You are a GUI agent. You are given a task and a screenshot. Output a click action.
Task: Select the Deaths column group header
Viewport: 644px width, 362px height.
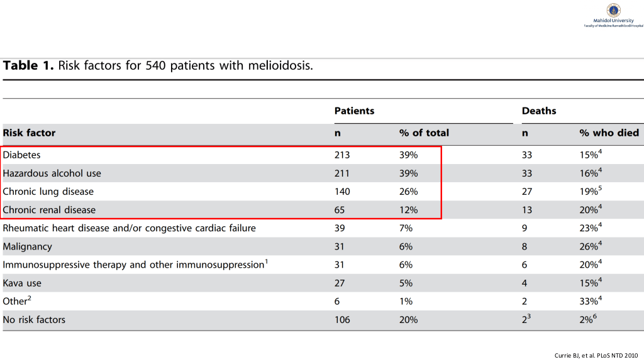(539, 111)
